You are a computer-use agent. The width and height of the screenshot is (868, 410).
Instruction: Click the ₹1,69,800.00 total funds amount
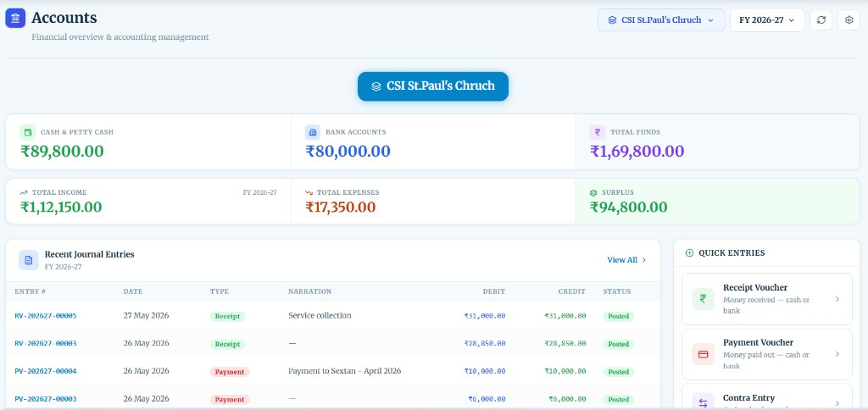(x=637, y=152)
